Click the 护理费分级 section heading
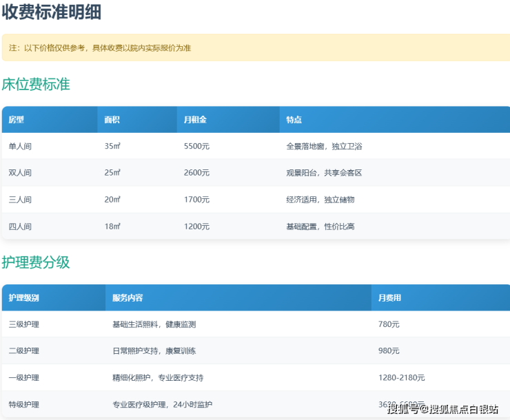Image resolution: width=510 pixels, height=420 pixels. (x=36, y=262)
